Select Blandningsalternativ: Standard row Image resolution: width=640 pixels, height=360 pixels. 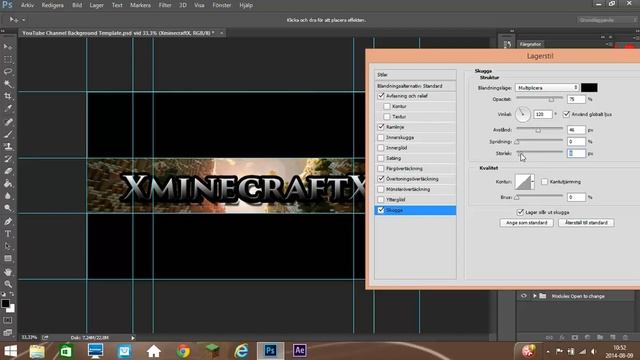click(x=415, y=86)
